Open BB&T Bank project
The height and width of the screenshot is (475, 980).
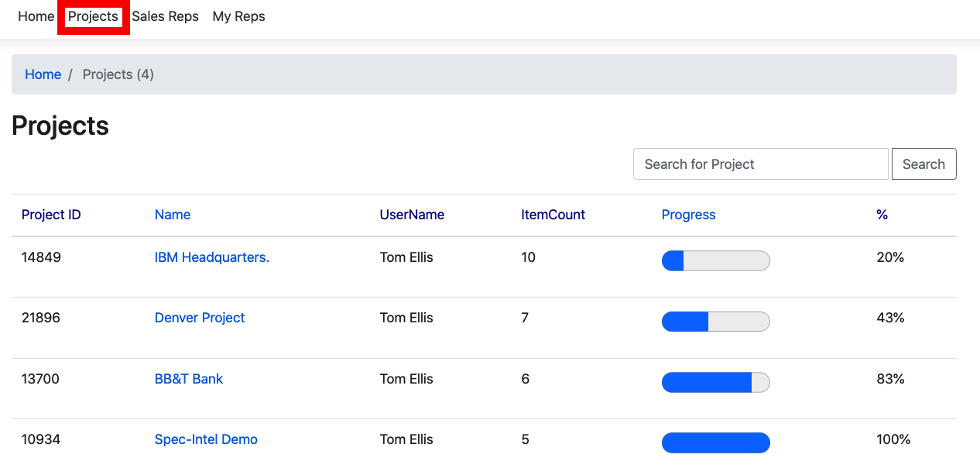click(189, 379)
